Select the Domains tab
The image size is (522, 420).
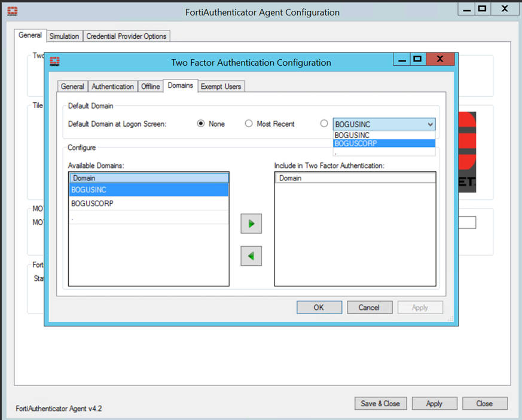(181, 85)
